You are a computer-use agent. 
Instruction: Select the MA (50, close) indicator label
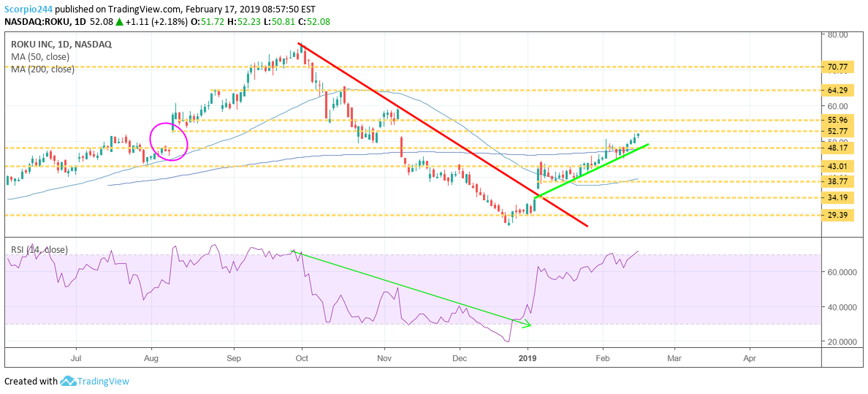(42, 57)
